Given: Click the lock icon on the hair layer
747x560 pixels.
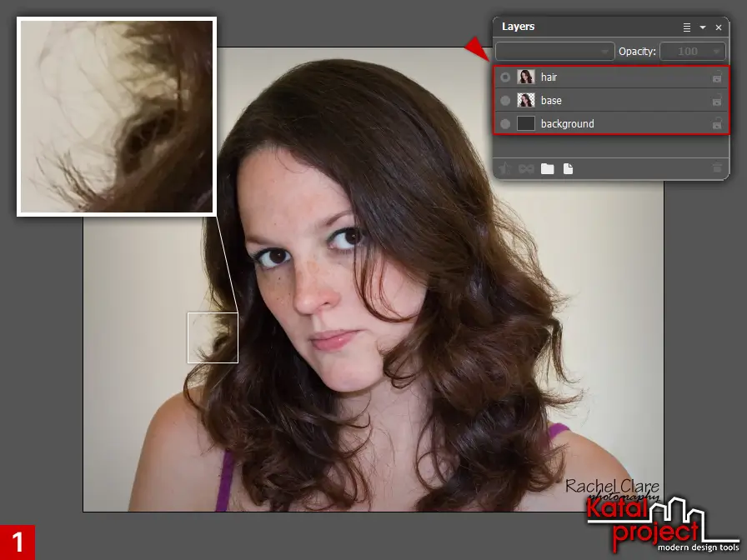Looking at the screenshot, I should pos(717,77).
